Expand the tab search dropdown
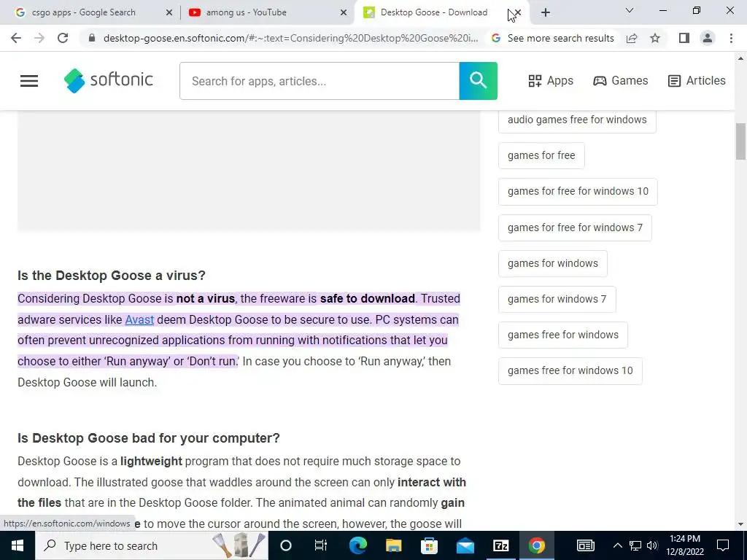Image resolution: width=747 pixels, height=560 pixels. tap(630, 10)
